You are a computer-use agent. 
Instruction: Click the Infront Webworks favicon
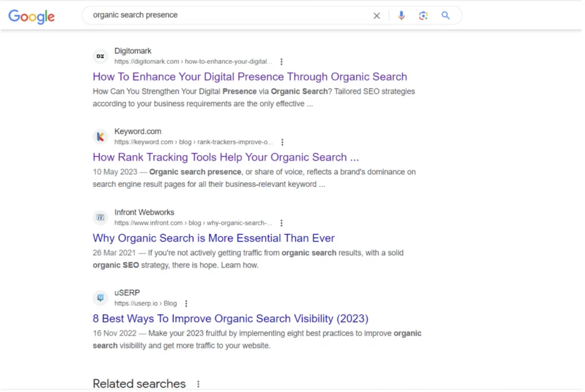pos(101,217)
